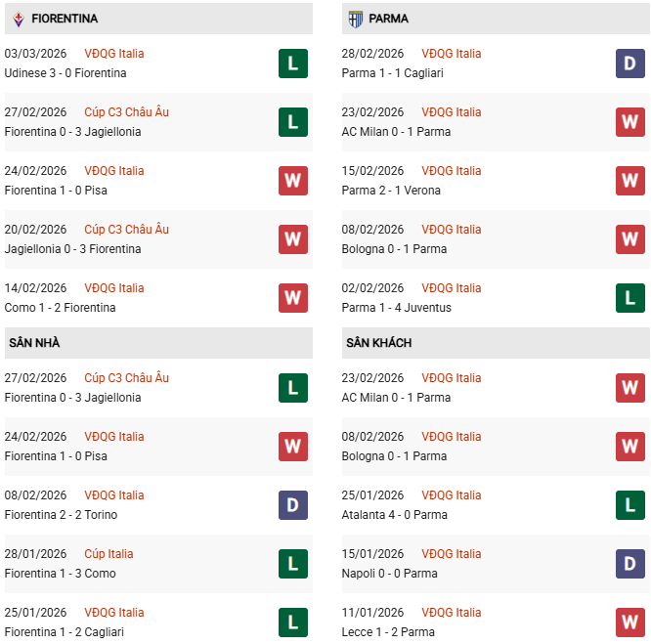Click the L badge for Atalanta 4-0 Parma
The image size is (651, 644).
click(x=629, y=505)
